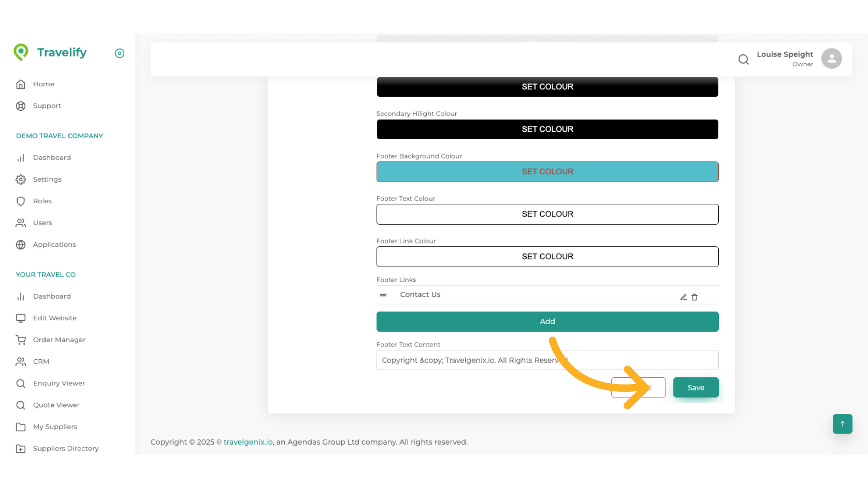The image size is (868, 488).
Task: Open the CRM people icon
Action: click(21, 361)
